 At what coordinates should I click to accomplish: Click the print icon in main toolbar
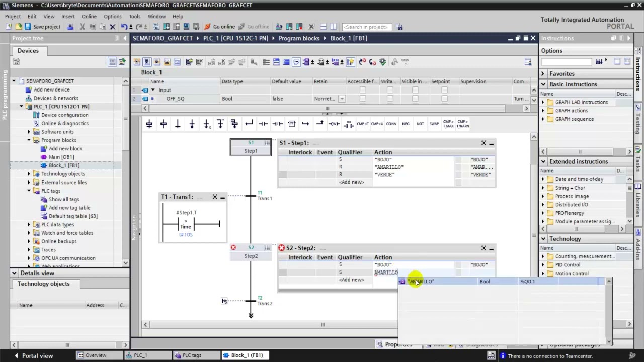(70, 27)
